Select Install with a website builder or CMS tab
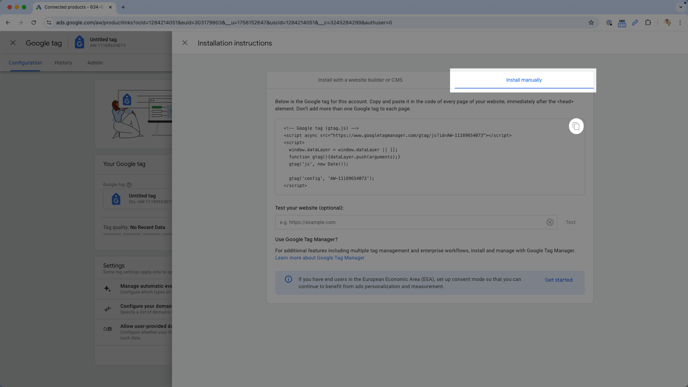 click(360, 80)
